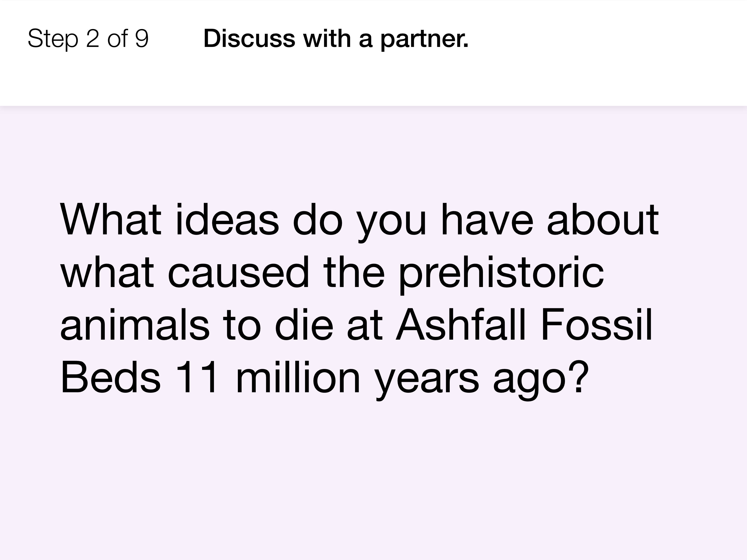The height and width of the screenshot is (560, 747).
Task: Click the word 'Ashfall' in the question
Action: coord(461,324)
